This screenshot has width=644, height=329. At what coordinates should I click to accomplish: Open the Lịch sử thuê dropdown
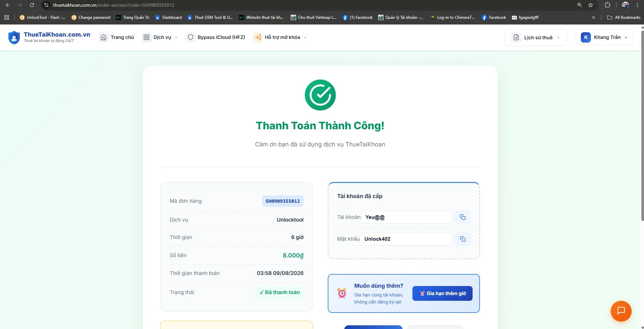coord(536,37)
